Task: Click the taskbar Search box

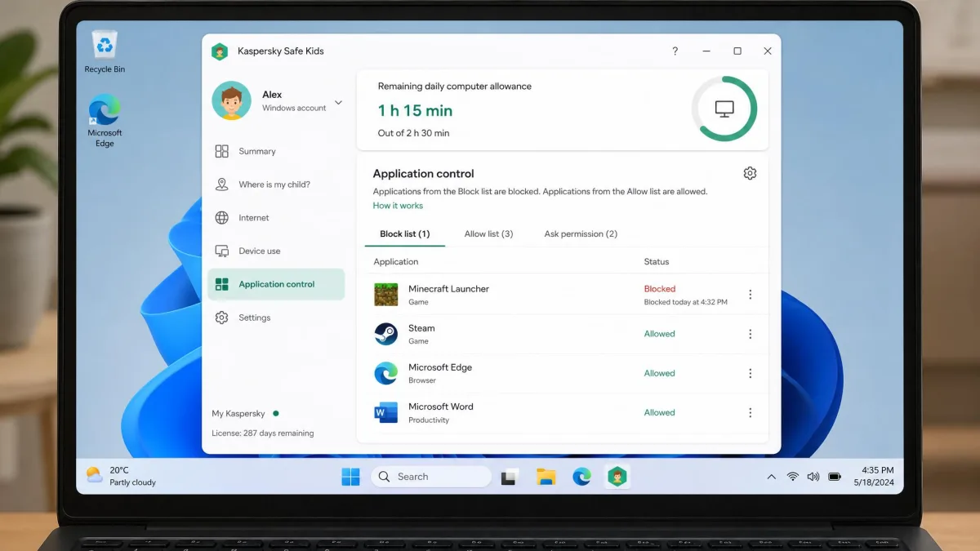Action: (431, 477)
